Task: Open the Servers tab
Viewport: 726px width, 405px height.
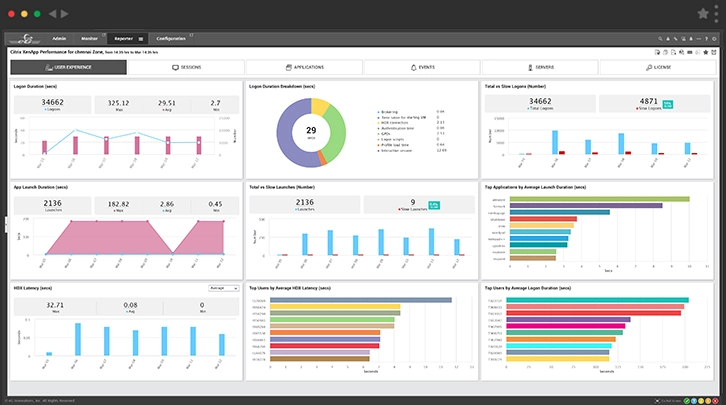Action: point(540,67)
